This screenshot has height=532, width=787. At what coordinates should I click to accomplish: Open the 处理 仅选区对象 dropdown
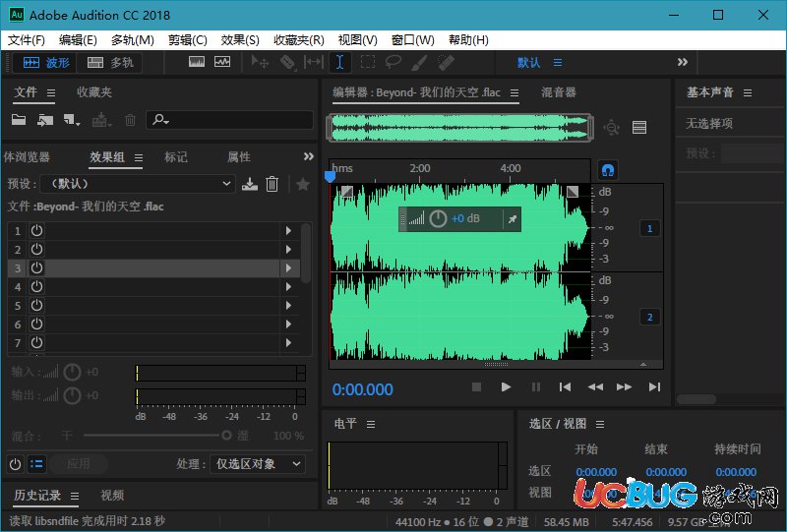(x=258, y=464)
